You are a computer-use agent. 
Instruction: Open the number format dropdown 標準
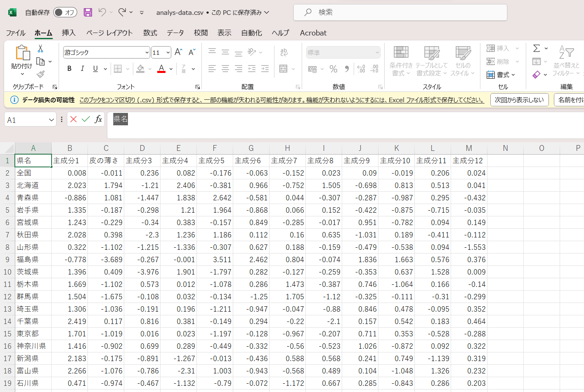coord(377,52)
